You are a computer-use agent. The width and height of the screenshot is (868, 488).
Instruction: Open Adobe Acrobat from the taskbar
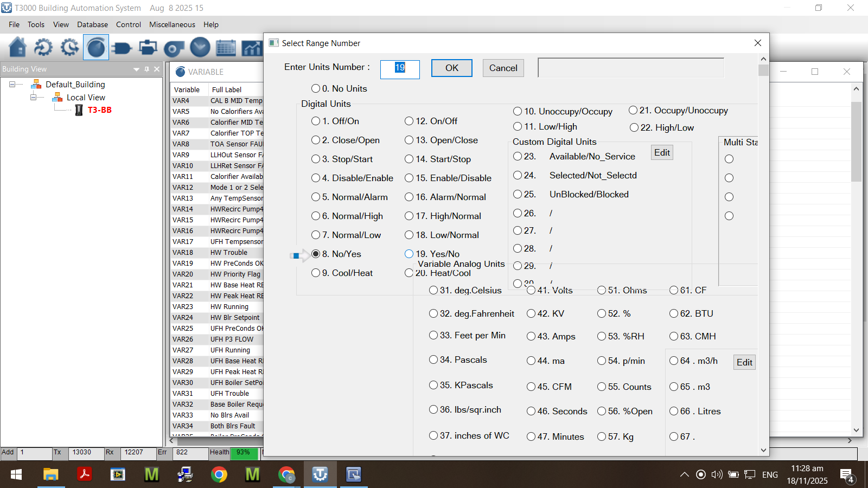(x=84, y=475)
